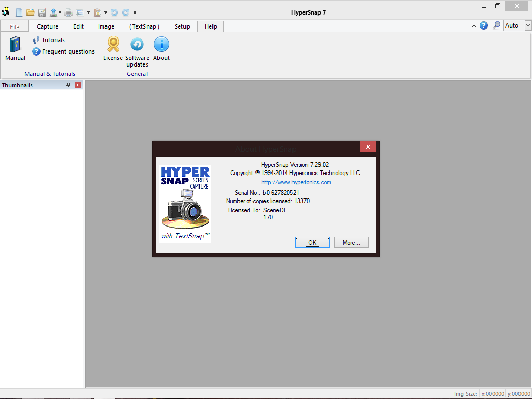Open the upload icon's dropdown arrow
The image size is (532, 399).
tap(60, 12)
